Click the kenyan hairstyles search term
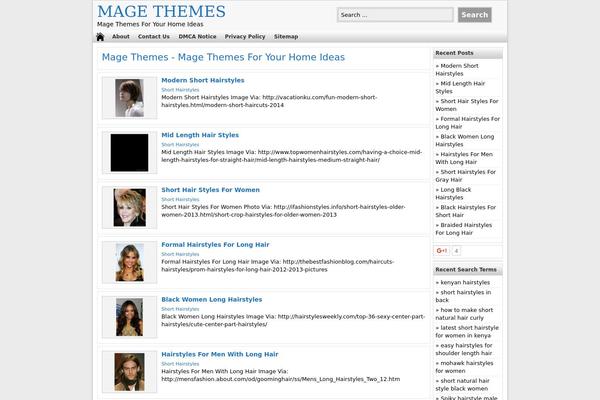This screenshot has height=400, width=600. click(462, 282)
